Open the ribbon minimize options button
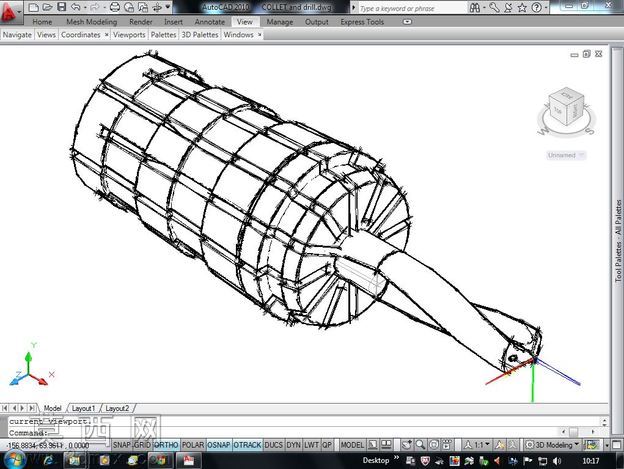Viewport: 624px width, 469px height. tap(407, 22)
